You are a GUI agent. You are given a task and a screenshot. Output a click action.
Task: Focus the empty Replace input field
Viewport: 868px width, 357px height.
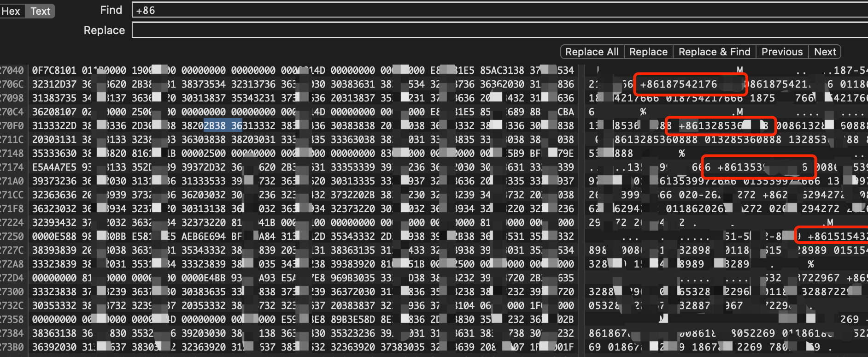[498, 30]
